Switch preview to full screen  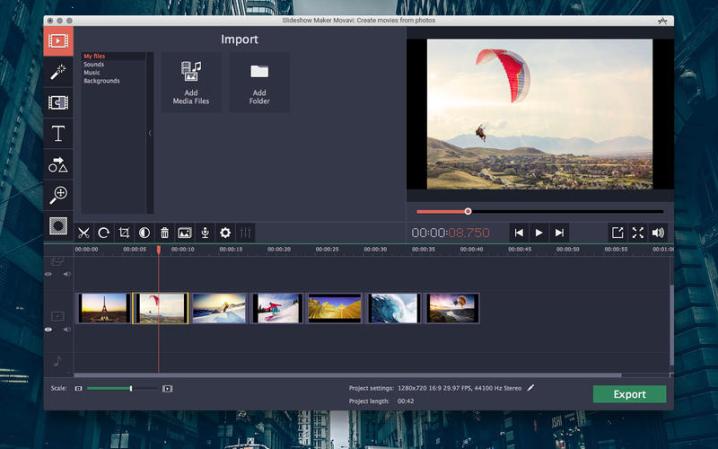pos(638,233)
